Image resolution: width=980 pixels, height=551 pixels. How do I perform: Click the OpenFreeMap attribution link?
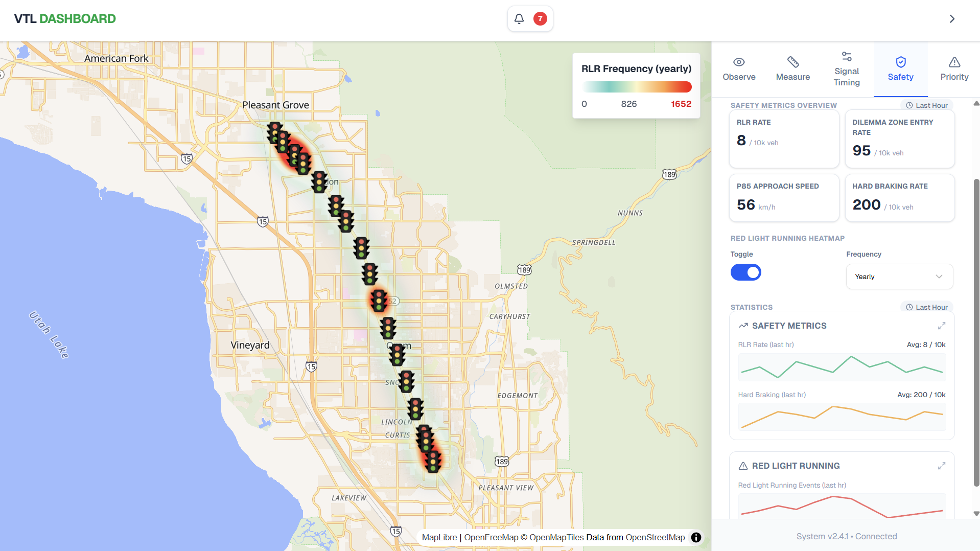tap(491, 537)
